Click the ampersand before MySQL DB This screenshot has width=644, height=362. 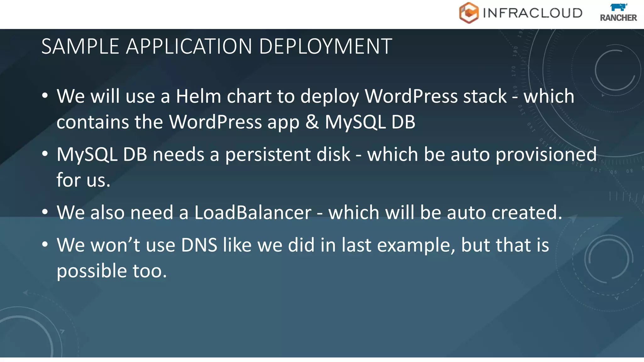tap(312, 122)
